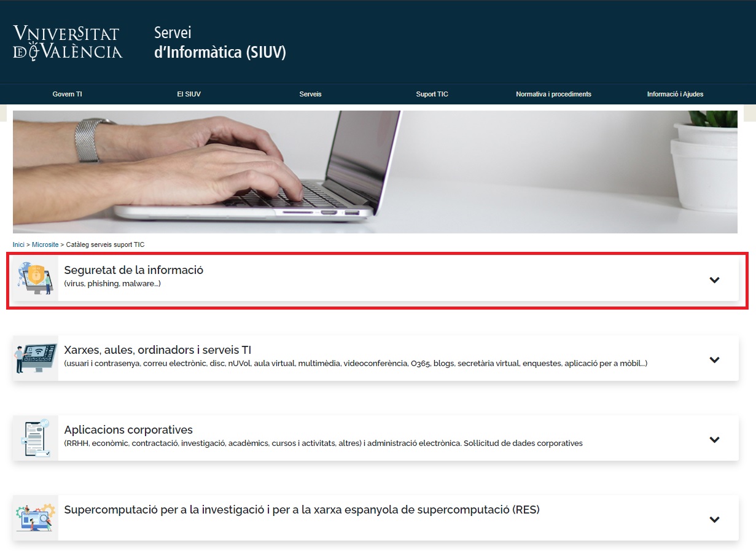Click the Universitat de València logo
The image size is (756, 551).
tap(68, 42)
